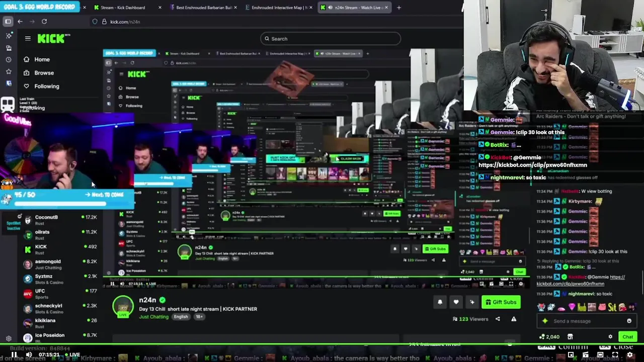Open browser sidebar history clock icon

coord(9,59)
